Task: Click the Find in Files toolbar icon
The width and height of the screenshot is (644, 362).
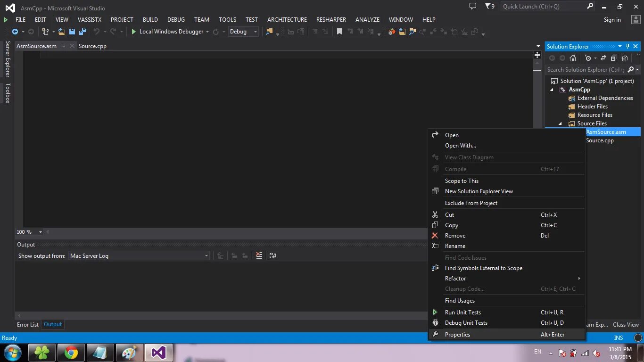Action: (x=269, y=32)
